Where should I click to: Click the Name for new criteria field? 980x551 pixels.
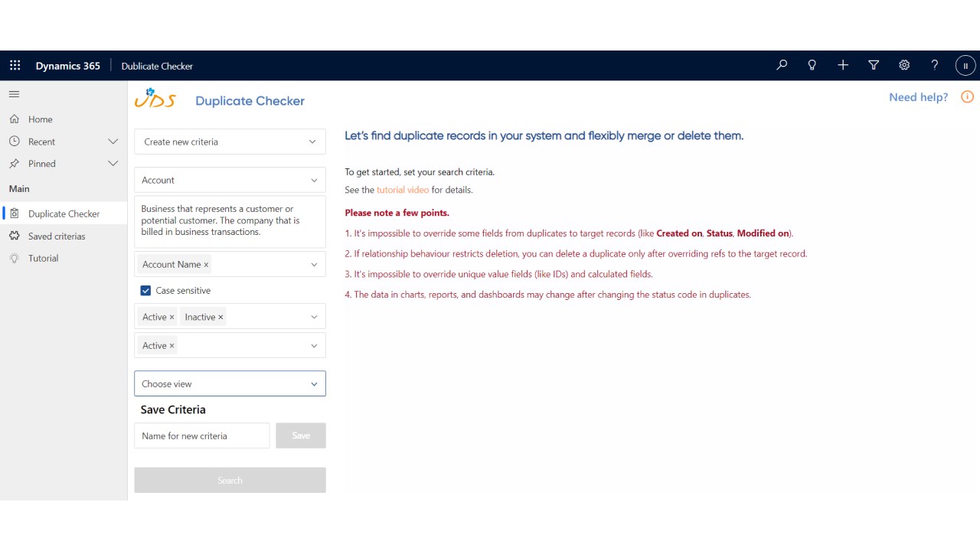[x=202, y=435]
